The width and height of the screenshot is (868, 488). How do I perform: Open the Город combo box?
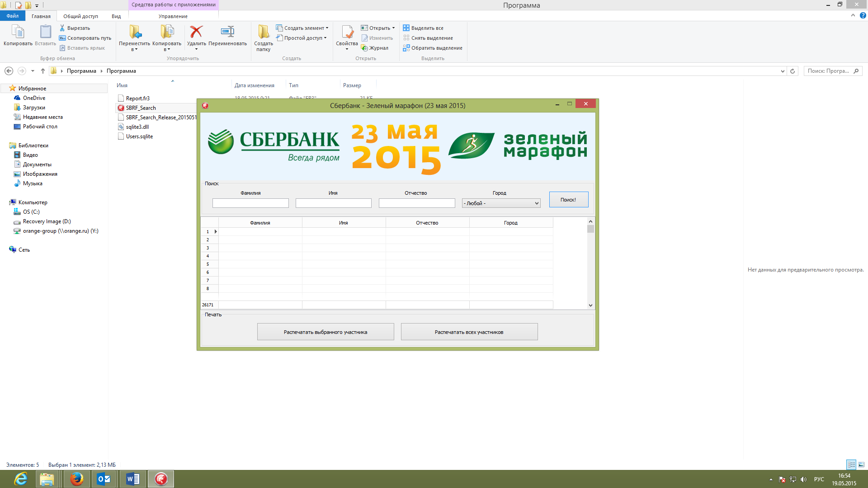pyautogui.click(x=501, y=203)
